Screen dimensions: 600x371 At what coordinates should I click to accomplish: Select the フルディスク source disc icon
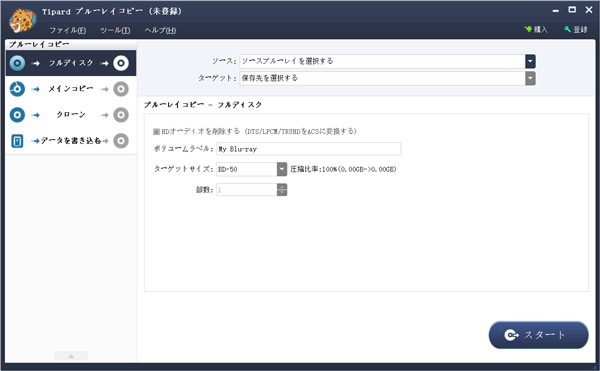17,63
